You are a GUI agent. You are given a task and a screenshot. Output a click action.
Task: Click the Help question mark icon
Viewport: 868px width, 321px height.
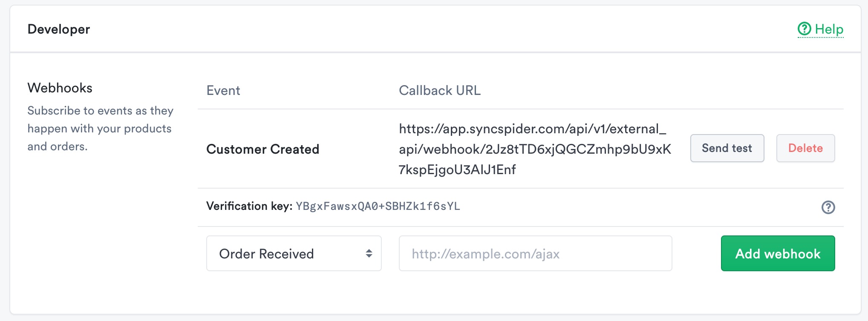coord(805,29)
